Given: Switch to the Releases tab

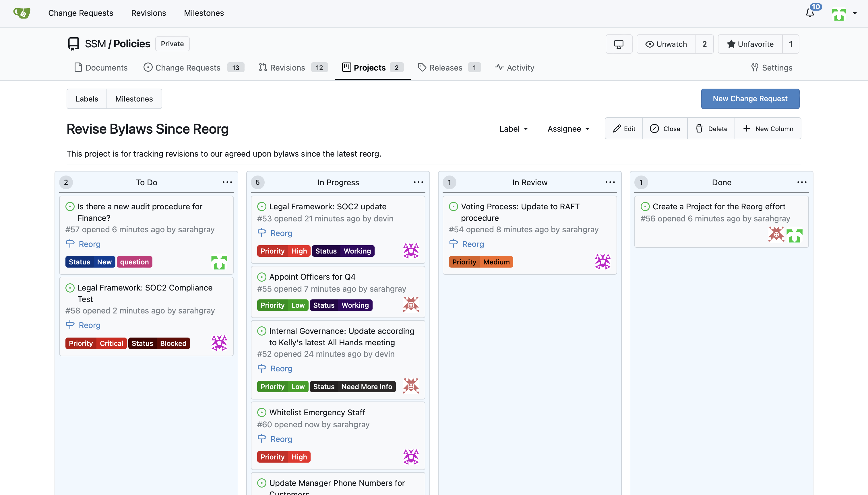Looking at the screenshot, I should 449,67.
